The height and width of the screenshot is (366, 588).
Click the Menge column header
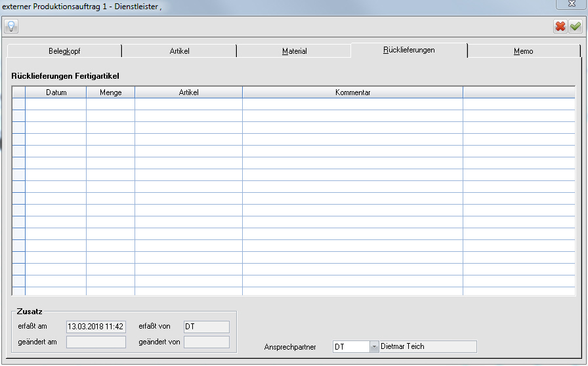pos(111,92)
